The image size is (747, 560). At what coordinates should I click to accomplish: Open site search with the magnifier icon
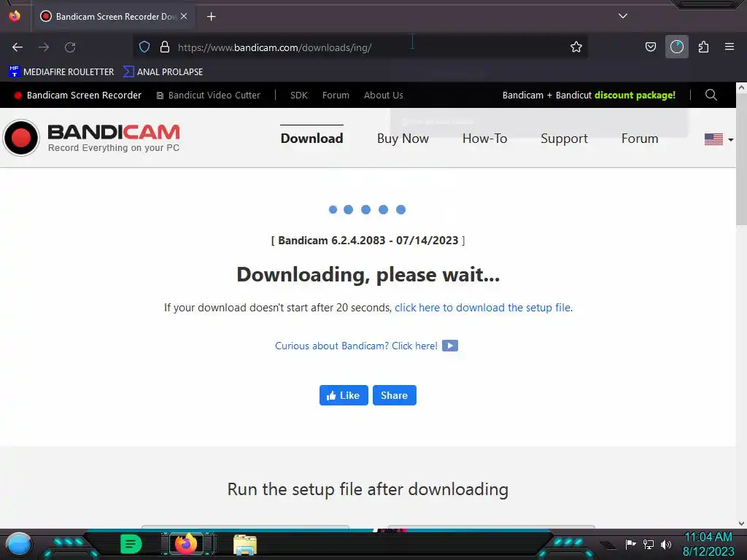(711, 95)
